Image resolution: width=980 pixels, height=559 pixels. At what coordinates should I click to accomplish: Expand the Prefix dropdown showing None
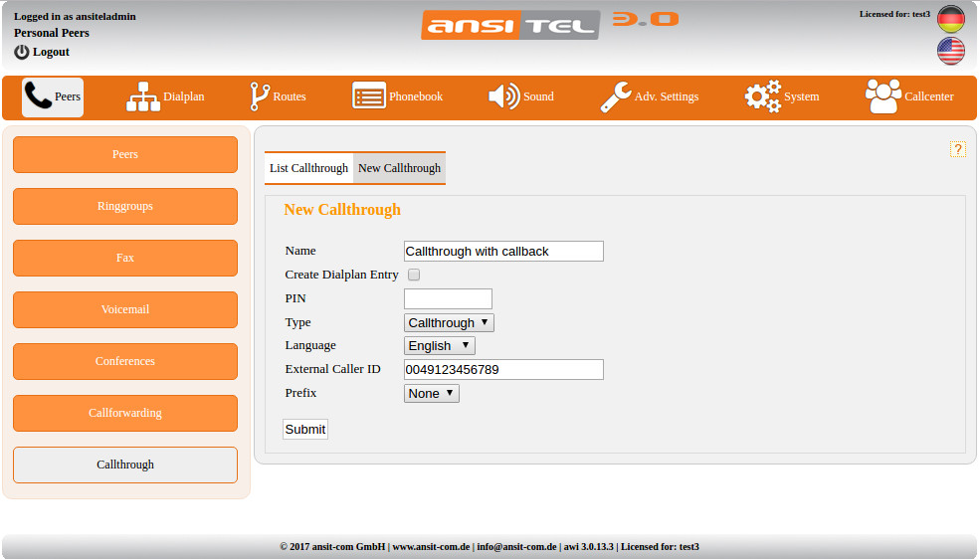coord(431,393)
